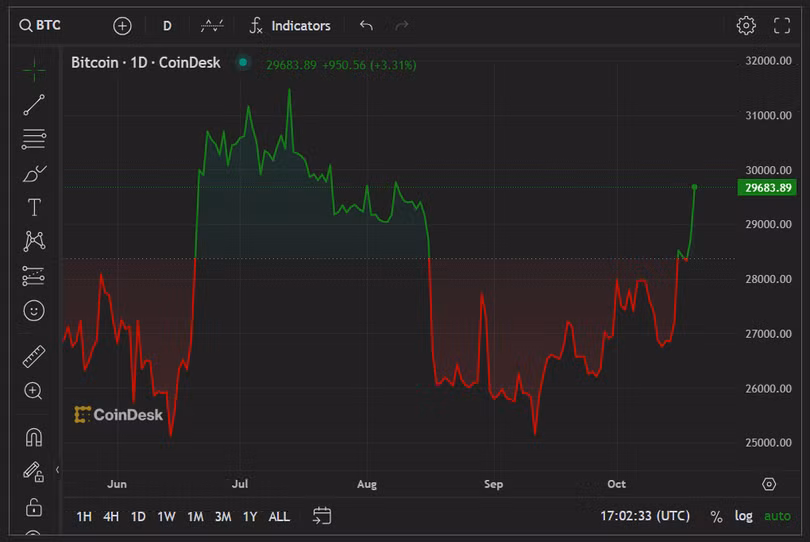Set time range to ALL

[279, 516]
